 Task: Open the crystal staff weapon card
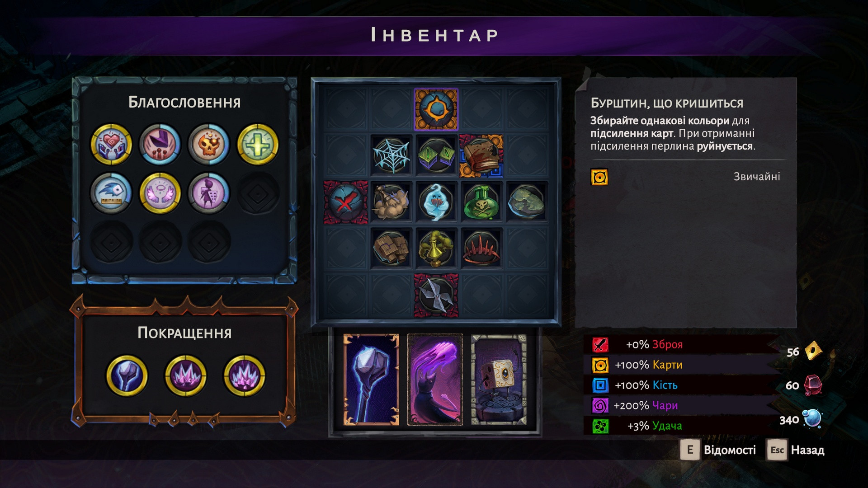tap(371, 380)
